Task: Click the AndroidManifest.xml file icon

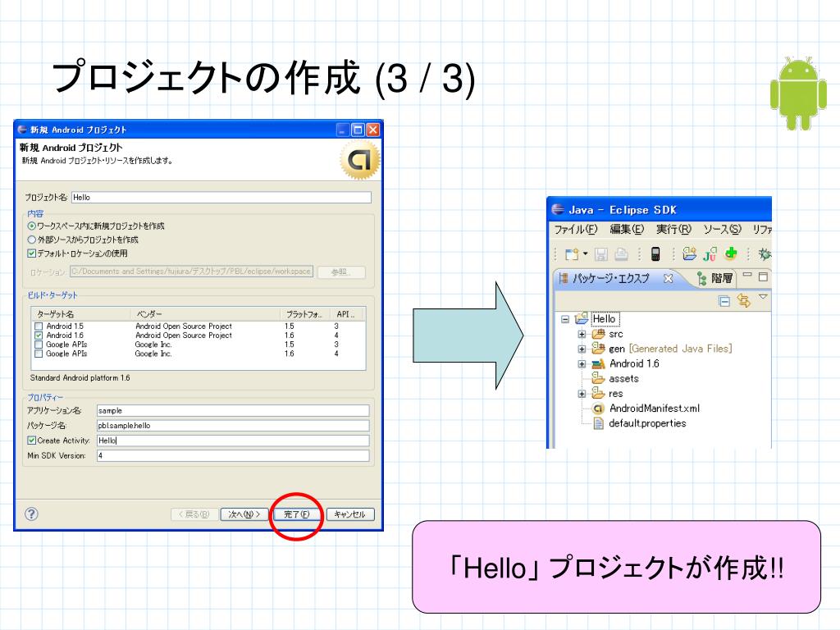Action: (598, 409)
